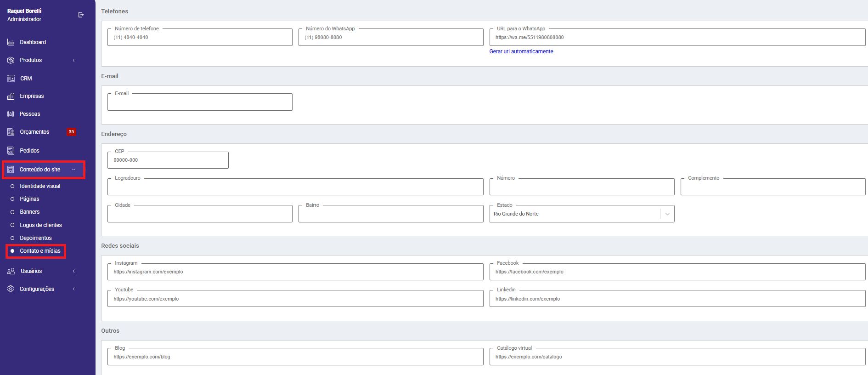Click the Telefones section heading
Image resolution: width=868 pixels, height=375 pixels.
tap(114, 11)
